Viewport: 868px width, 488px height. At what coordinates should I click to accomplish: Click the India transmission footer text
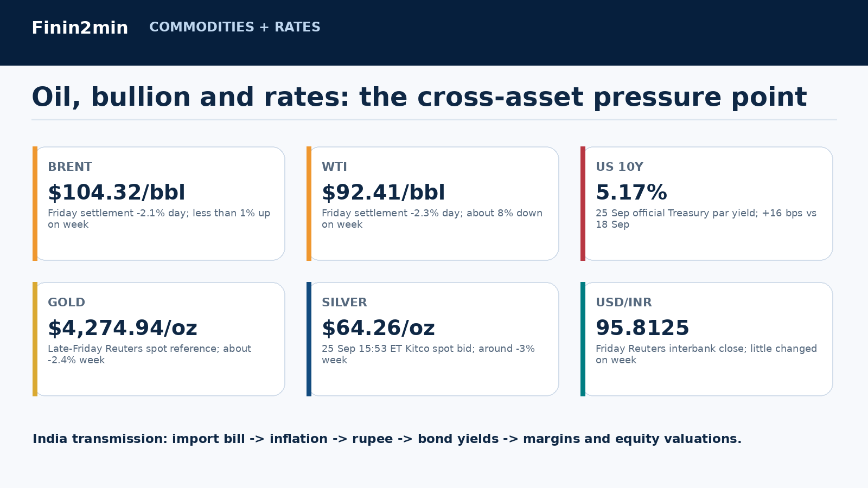[387, 439]
